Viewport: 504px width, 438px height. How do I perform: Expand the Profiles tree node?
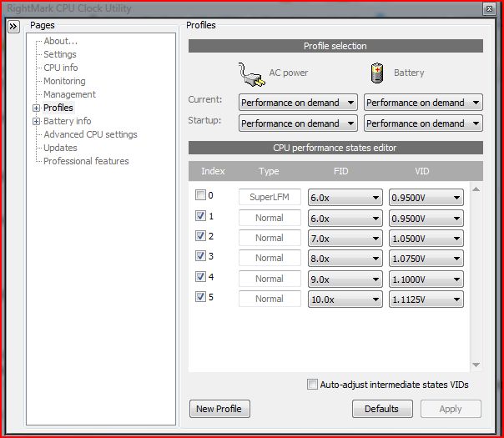[x=36, y=108]
